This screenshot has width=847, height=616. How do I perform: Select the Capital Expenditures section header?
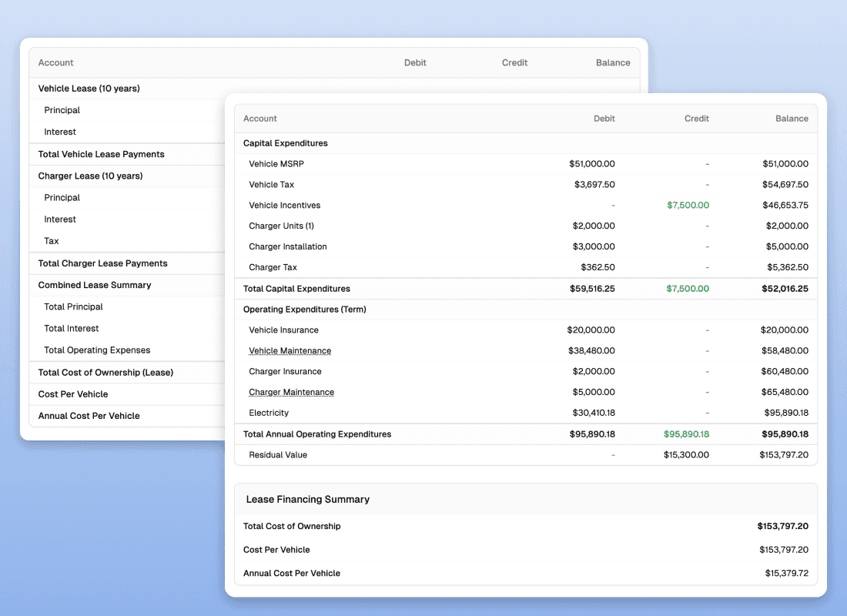click(286, 143)
